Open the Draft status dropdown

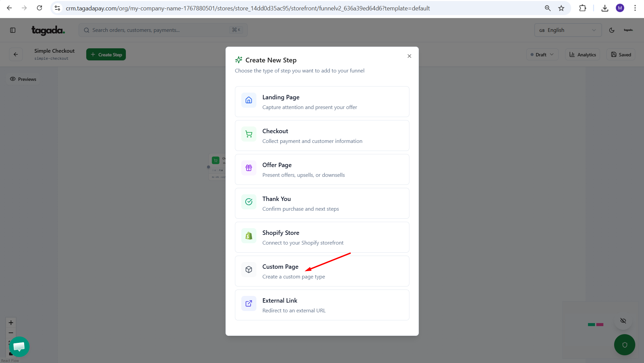[x=542, y=54]
